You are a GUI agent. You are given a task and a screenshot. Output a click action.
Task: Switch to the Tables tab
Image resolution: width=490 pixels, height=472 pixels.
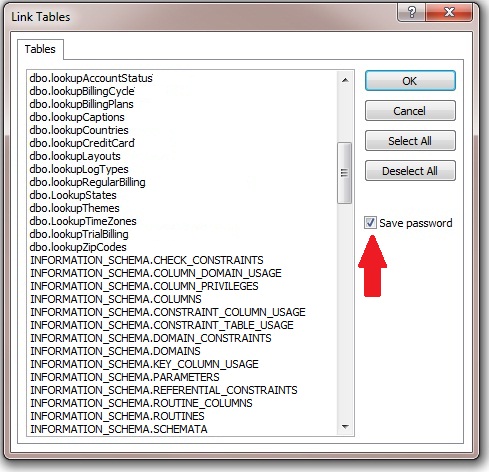[40, 49]
